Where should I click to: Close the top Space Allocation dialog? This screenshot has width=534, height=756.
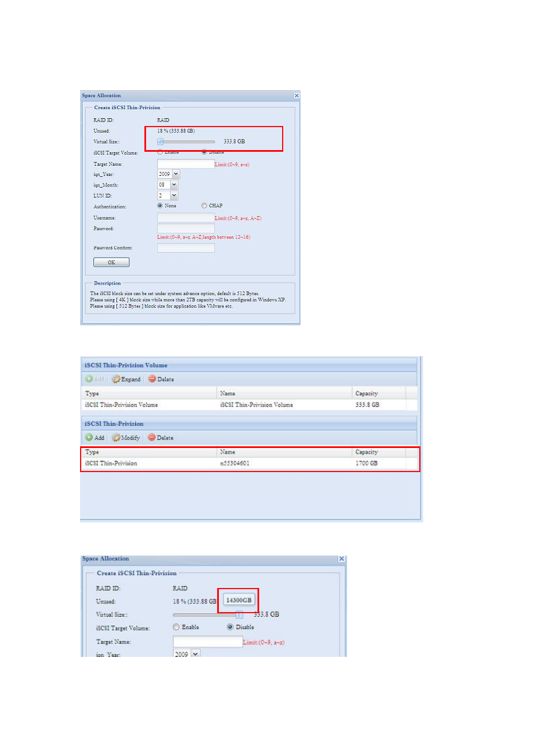pos(297,96)
